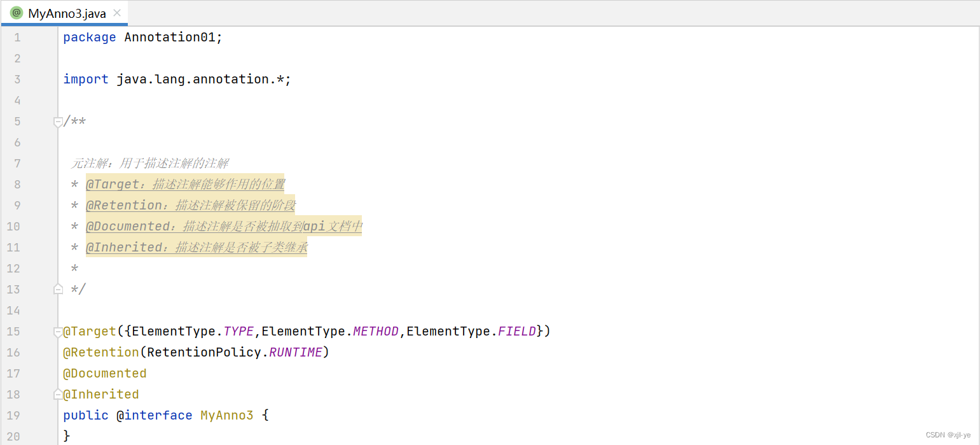Click the public keyword on line 19
The image size is (980, 445).
pyautogui.click(x=86, y=415)
